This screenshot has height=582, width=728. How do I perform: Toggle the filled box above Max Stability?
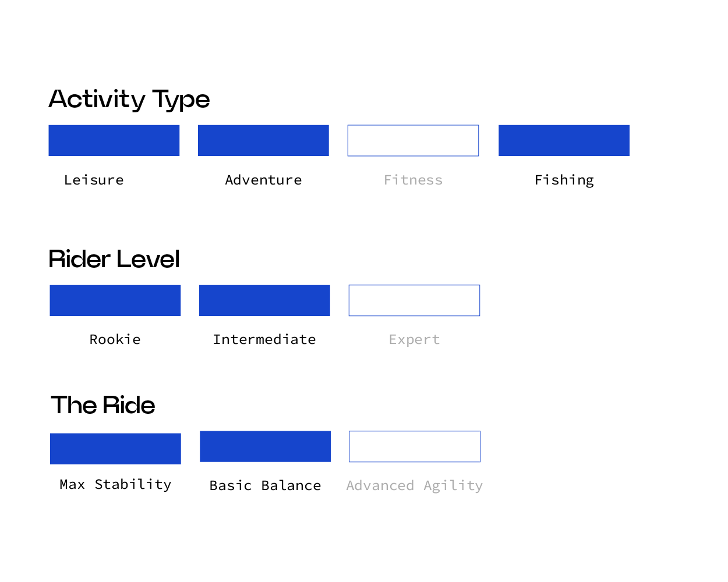click(x=115, y=449)
